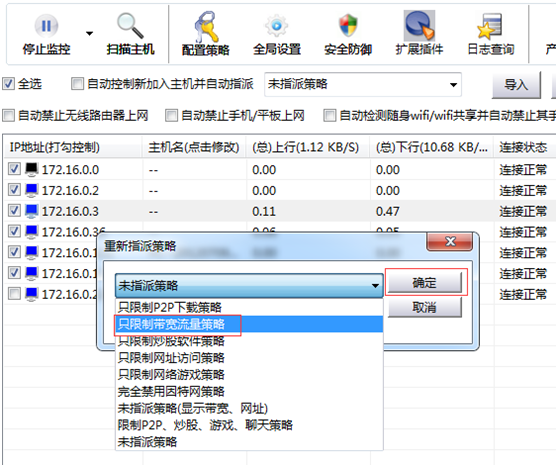Enable 自动禁止无线路由器上网 checkbox

8,115
